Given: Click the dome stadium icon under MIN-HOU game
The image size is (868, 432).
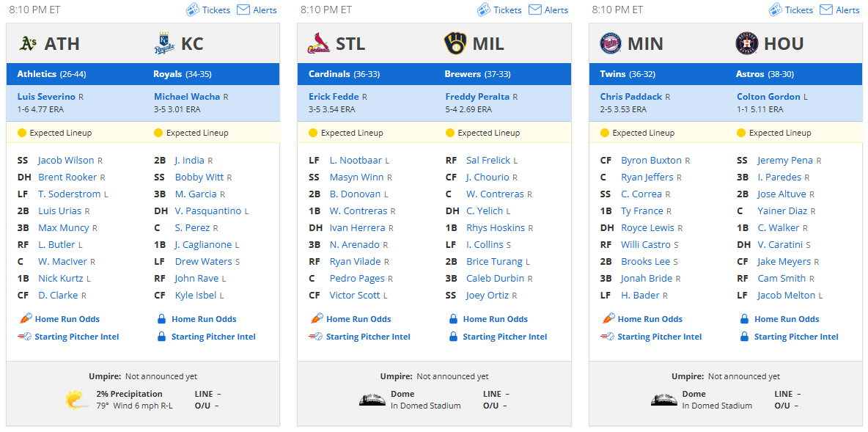Looking at the screenshot, I should [663, 400].
